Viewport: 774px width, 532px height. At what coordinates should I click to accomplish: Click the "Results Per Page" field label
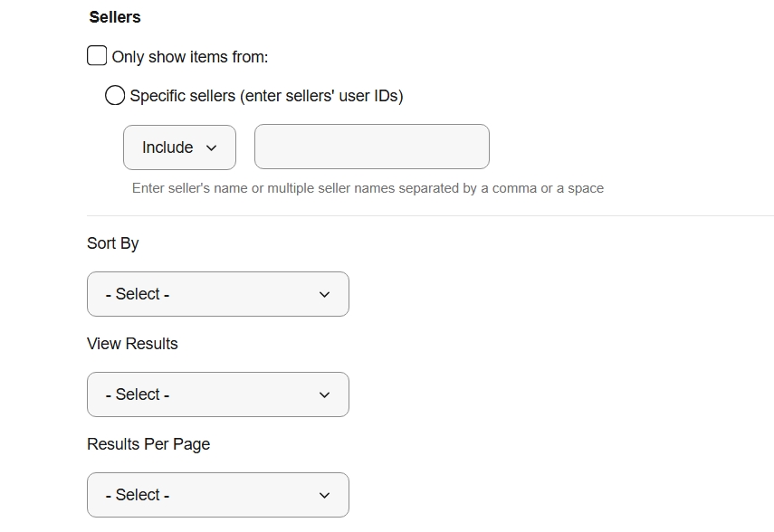(148, 444)
